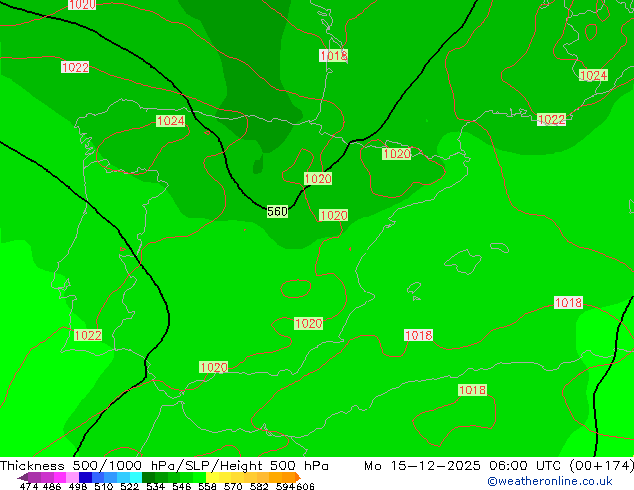This screenshot has width=634, height=490.
Task: Open the weatheronline.co.uk copyright link
Action: 550,481
